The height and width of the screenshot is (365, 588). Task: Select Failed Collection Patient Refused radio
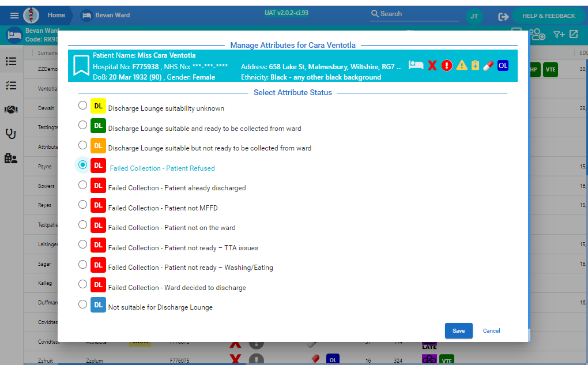point(82,165)
